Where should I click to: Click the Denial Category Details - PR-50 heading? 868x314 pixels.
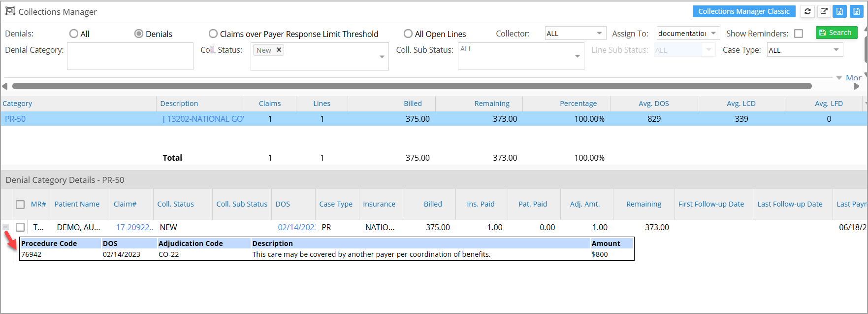tap(65, 180)
